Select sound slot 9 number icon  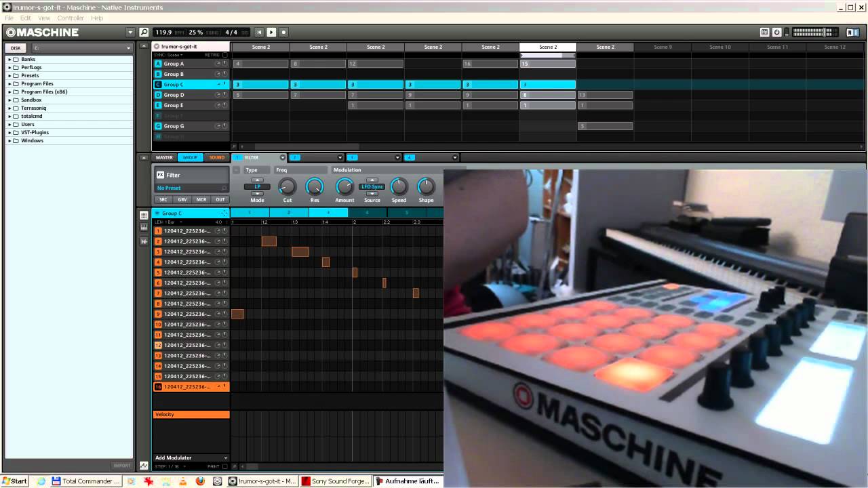[158, 314]
